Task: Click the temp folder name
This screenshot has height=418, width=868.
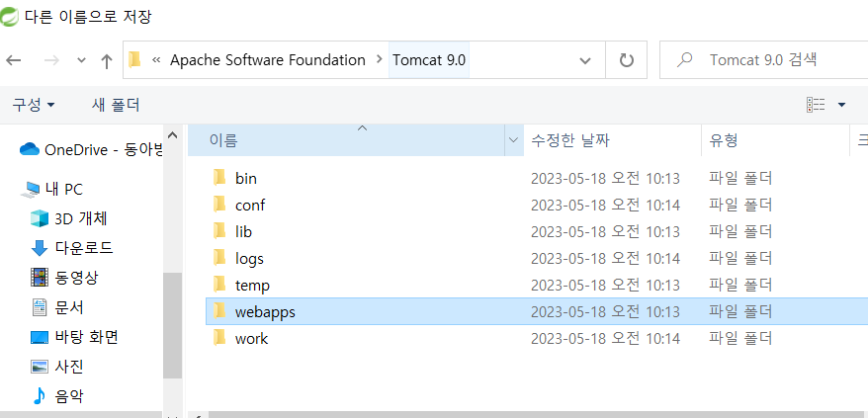Action: point(252,286)
